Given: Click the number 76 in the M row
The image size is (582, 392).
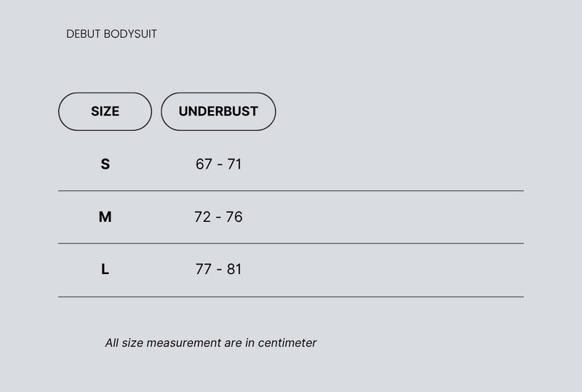Looking at the screenshot, I should click(234, 217).
